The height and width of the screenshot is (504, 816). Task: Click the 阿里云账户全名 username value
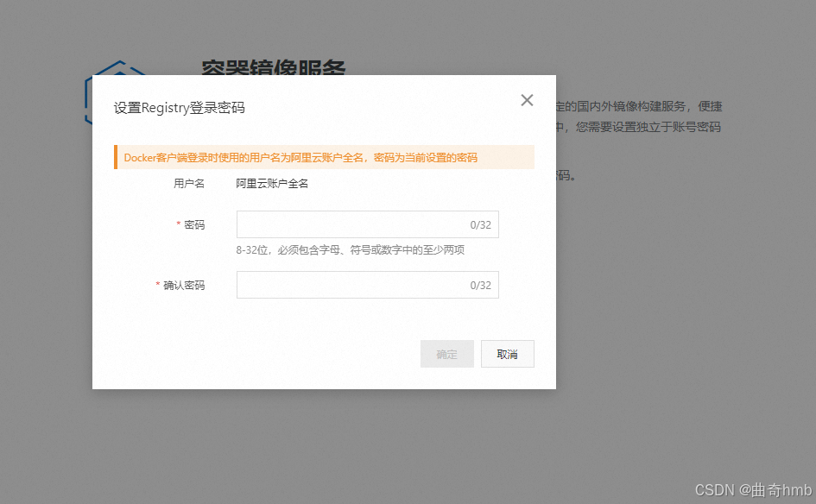click(x=272, y=184)
